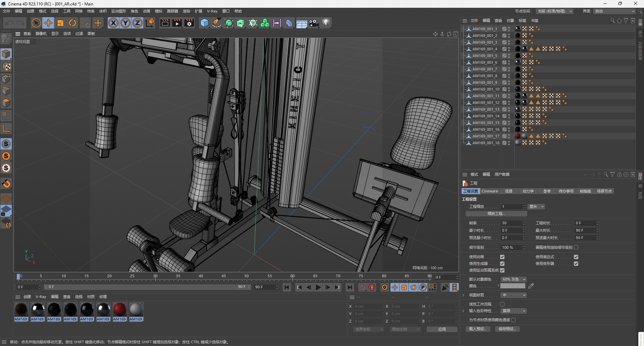This screenshot has height=346, width=644.
Task: Enable the 使用表达式 checkbox
Action: 576,257
